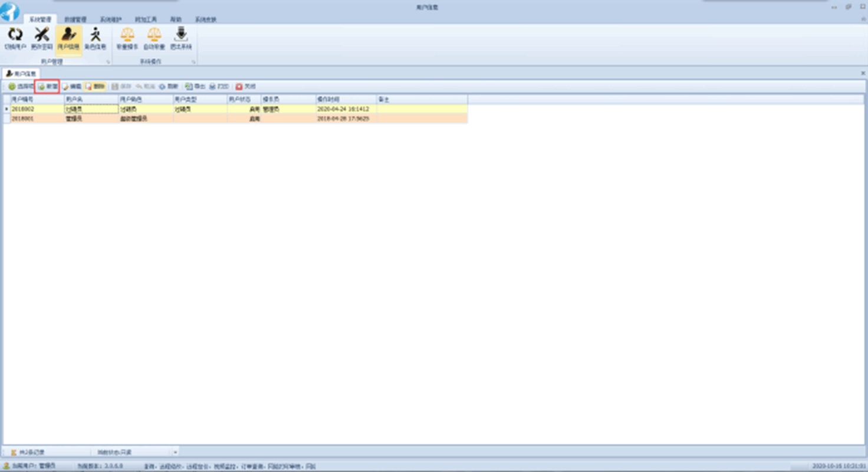Select the cell with user ID 2018002
Screen dimensions: 868x472
(37, 109)
